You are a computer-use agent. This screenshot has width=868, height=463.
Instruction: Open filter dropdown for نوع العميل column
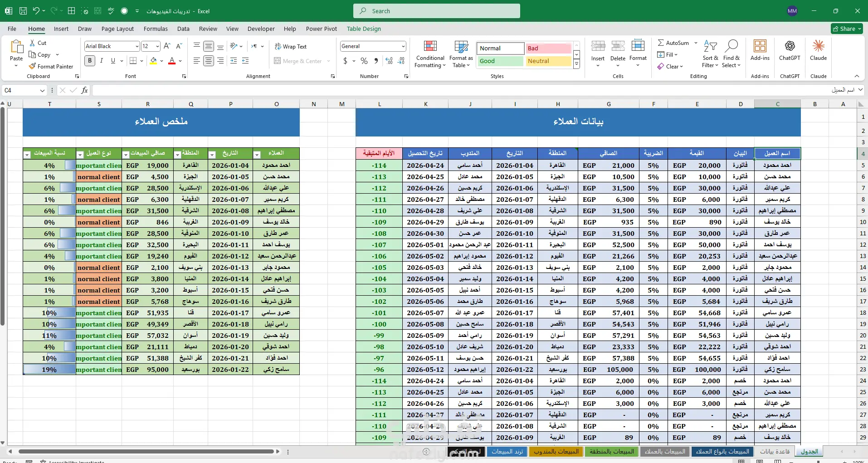coord(80,155)
